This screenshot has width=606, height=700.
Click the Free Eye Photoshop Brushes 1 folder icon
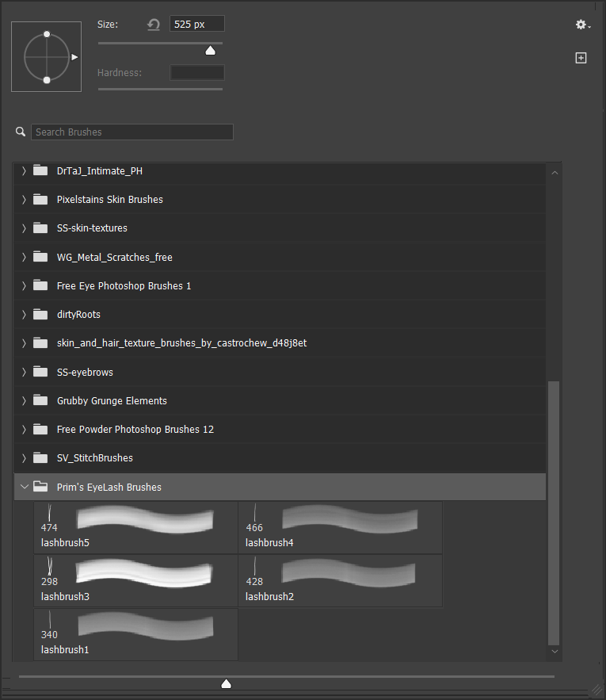click(40, 285)
